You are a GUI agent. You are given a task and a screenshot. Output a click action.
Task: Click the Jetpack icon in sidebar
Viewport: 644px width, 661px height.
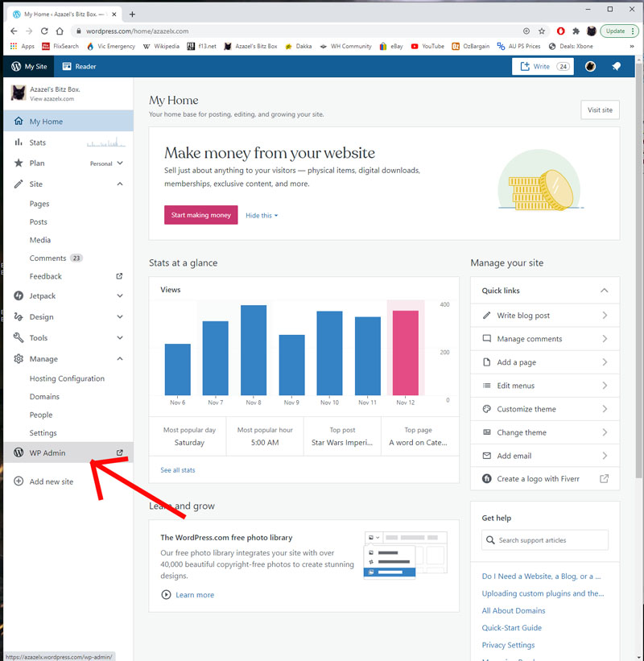pos(19,295)
